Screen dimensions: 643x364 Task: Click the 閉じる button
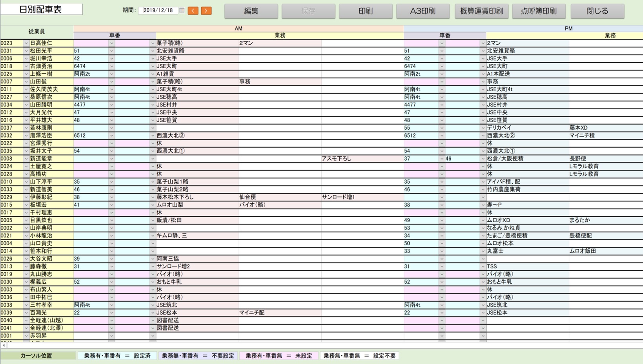point(597,11)
